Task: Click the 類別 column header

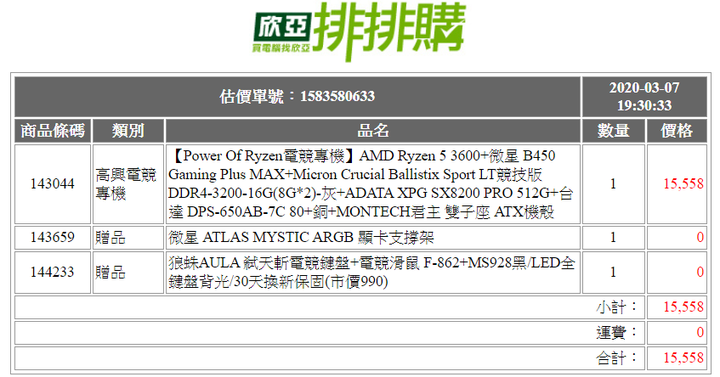Action: pyautogui.click(x=128, y=131)
